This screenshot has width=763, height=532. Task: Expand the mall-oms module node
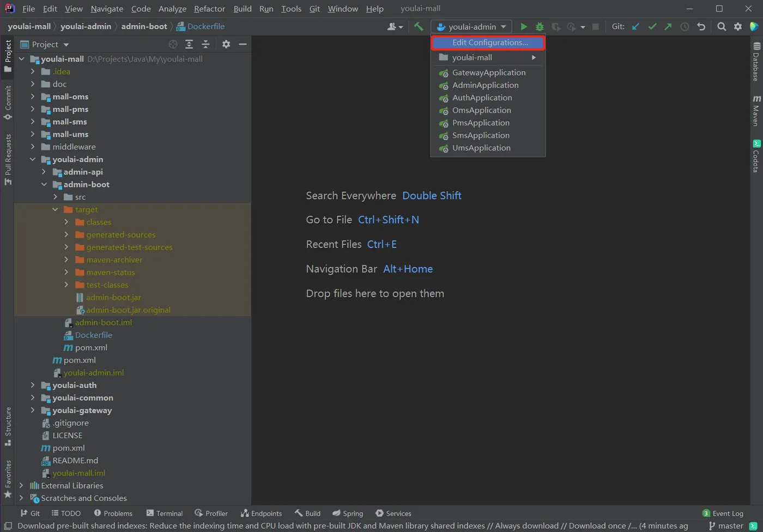point(33,96)
